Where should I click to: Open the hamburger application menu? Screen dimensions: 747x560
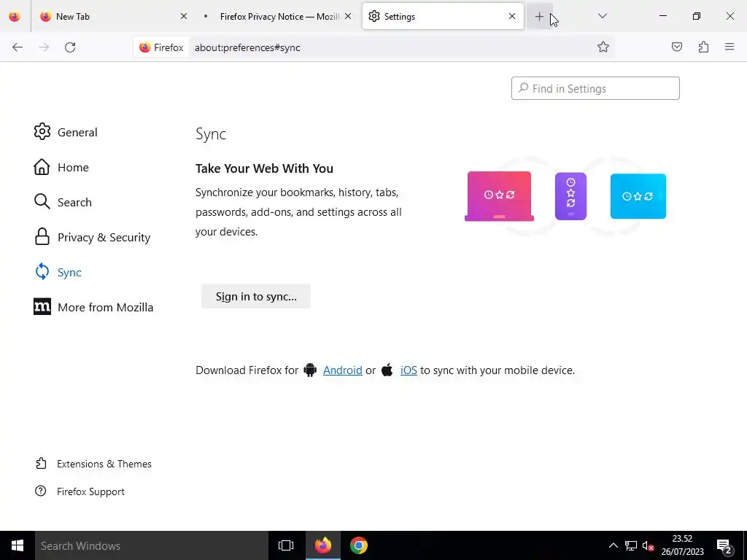729,47
